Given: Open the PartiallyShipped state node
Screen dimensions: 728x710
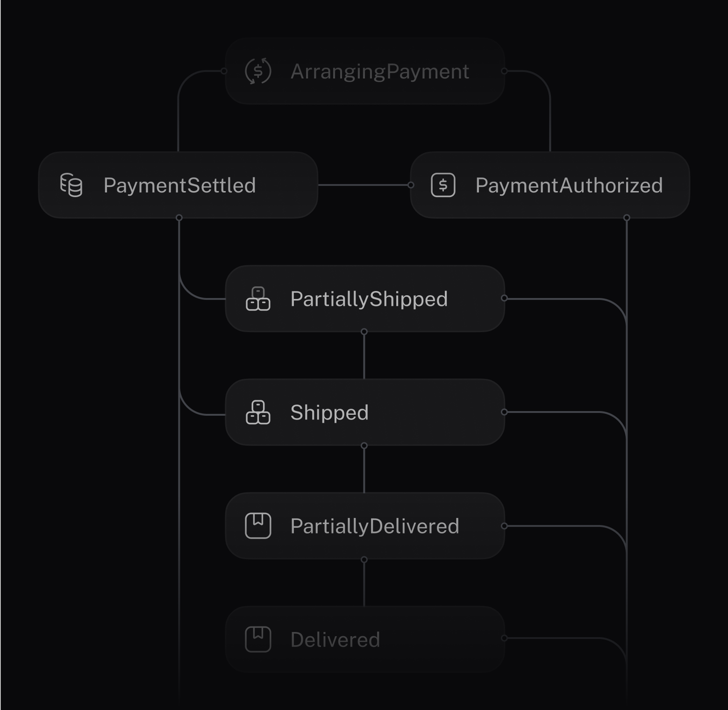Looking at the screenshot, I should click(365, 299).
